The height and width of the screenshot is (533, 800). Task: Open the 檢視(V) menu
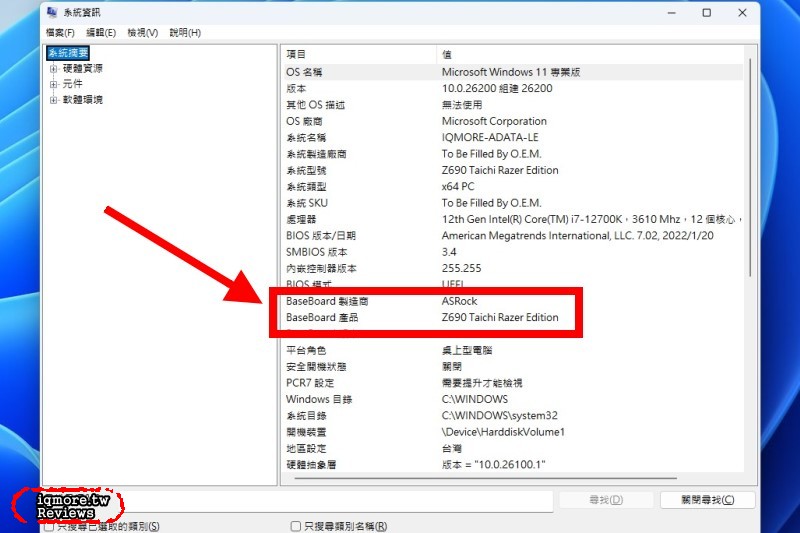click(x=142, y=33)
